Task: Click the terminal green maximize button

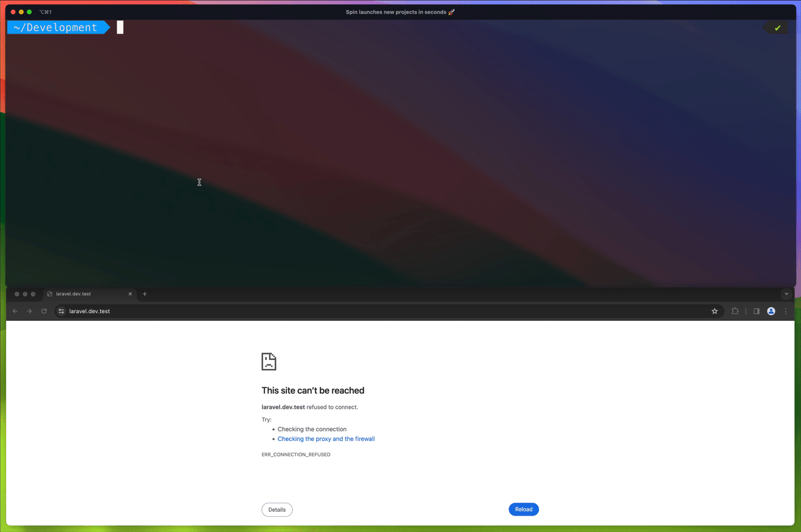Action: [29, 12]
